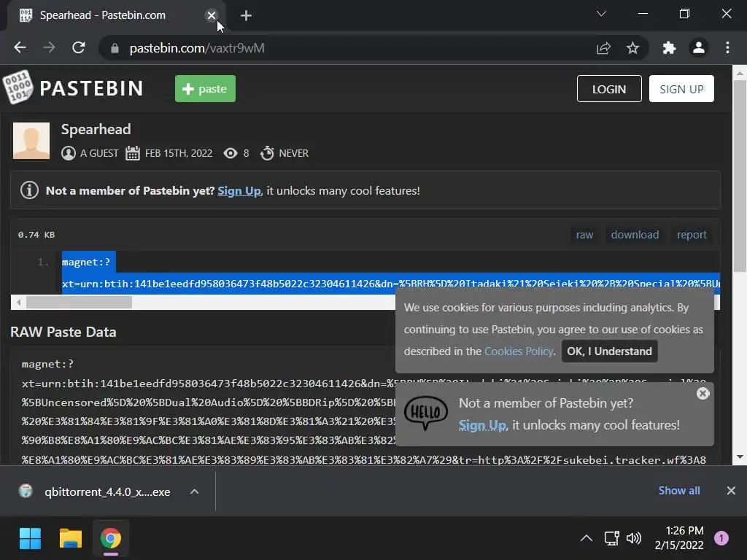Open notification center badge

[721, 538]
